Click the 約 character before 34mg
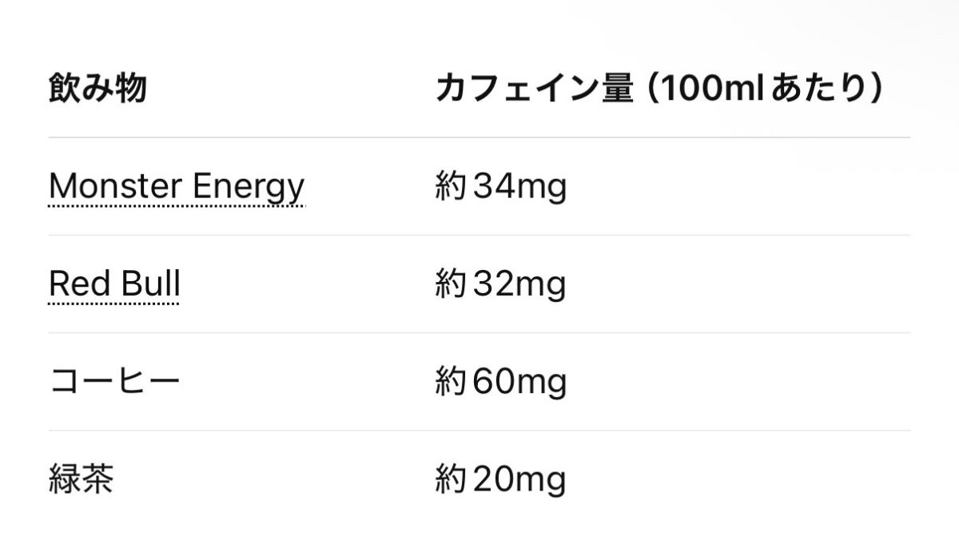 coord(451,188)
